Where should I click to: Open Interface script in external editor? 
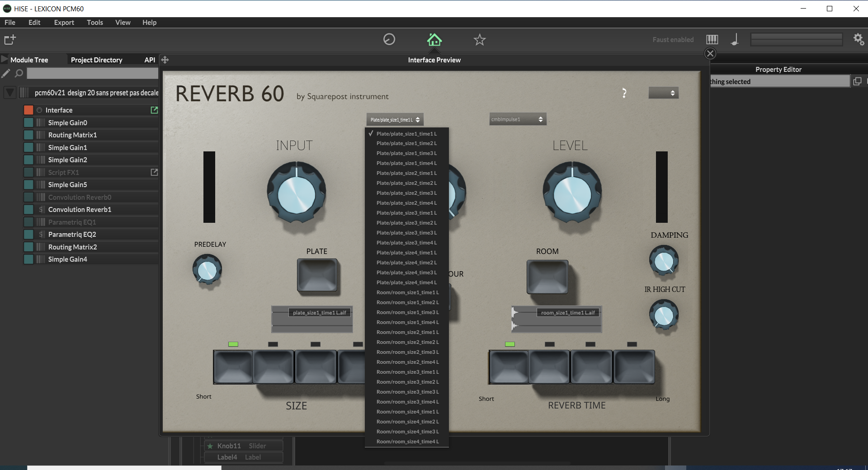point(154,110)
